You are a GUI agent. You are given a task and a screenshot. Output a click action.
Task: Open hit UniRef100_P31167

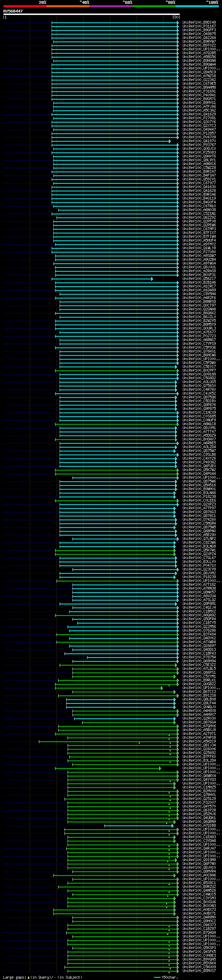point(199,26)
